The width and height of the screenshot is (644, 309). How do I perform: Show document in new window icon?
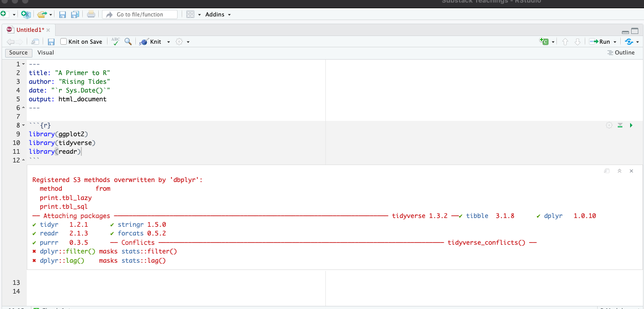pyautogui.click(x=35, y=42)
